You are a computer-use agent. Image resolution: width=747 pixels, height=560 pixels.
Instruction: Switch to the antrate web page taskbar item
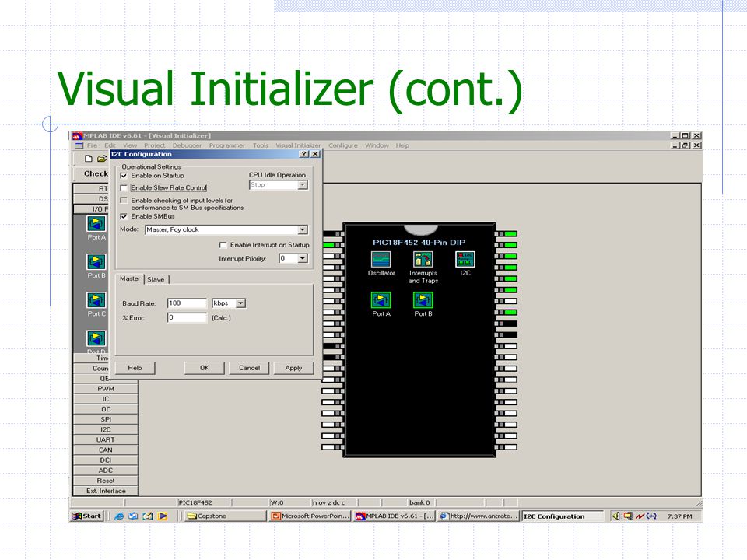479,516
